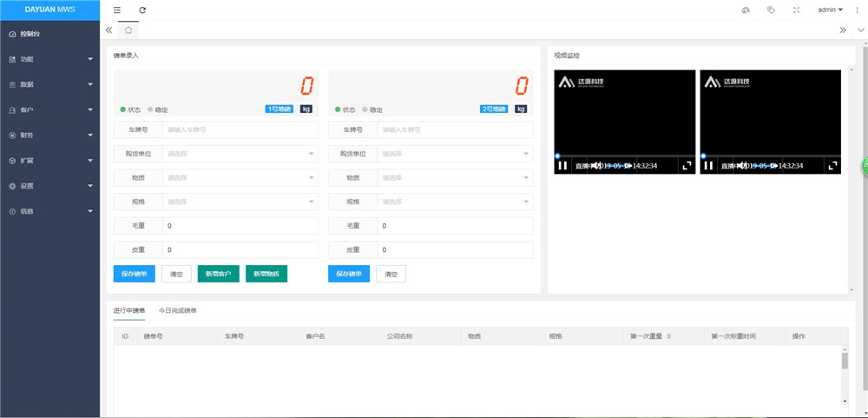Pause the first video monitor feed
Image resolution: width=868 pixels, height=418 pixels.
(562, 165)
